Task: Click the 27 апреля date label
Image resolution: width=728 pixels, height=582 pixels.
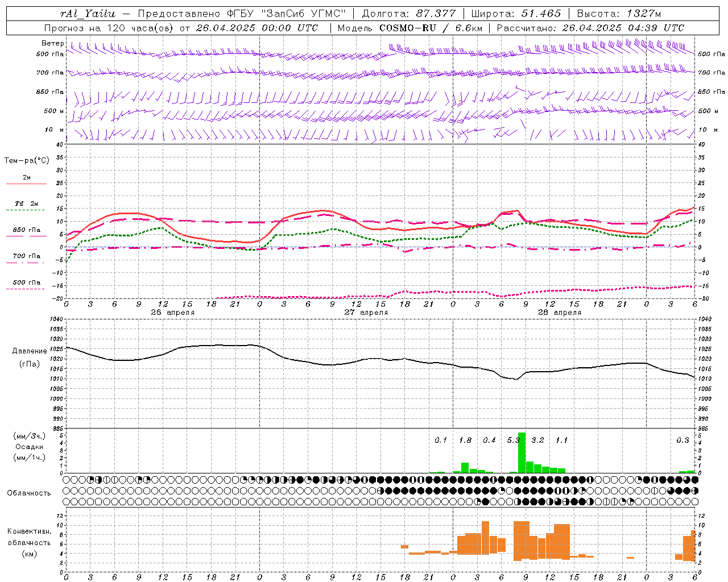Action: point(366,313)
